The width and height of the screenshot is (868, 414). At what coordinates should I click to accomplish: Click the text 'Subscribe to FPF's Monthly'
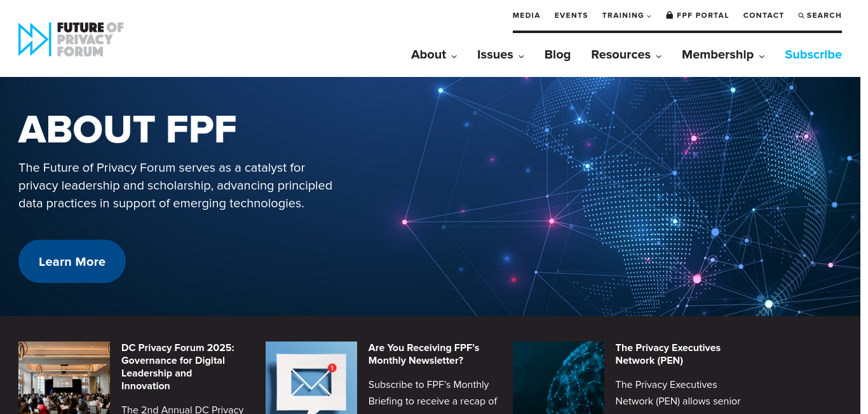click(x=429, y=385)
